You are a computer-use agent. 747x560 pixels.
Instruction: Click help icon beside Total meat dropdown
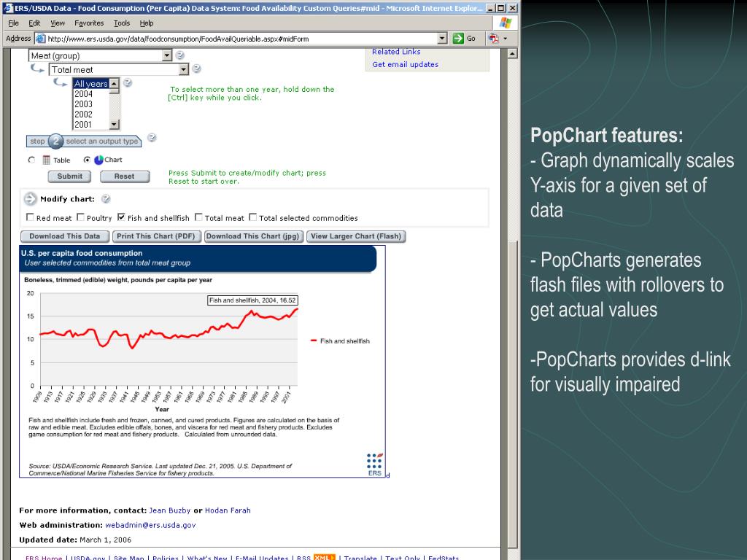[x=196, y=69]
